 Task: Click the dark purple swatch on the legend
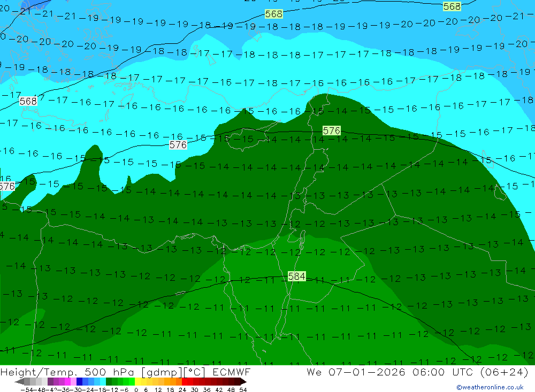click(x=50, y=381)
